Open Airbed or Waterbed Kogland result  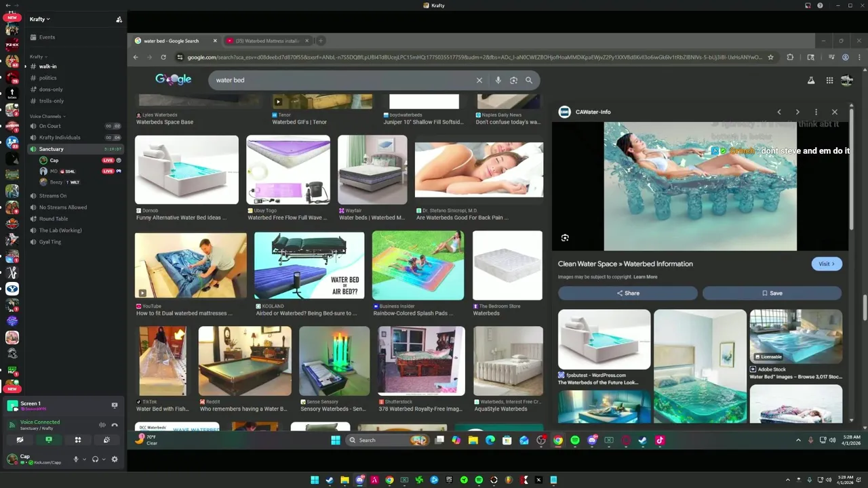tap(309, 265)
